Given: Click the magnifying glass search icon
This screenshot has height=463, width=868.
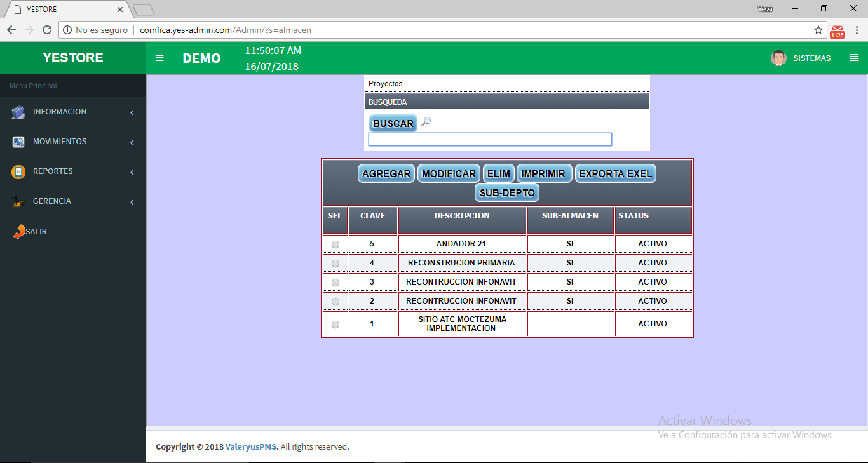Looking at the screenshot, I should coord(426,122).
